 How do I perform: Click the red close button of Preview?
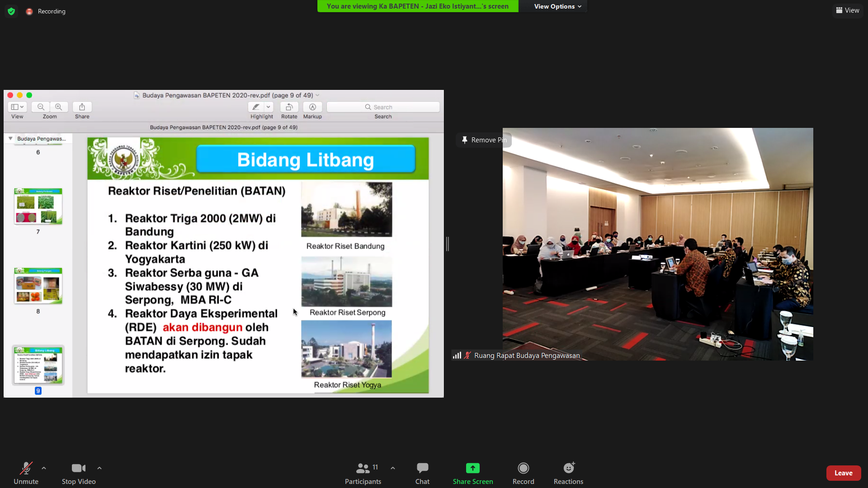pyautogui.click(x=10, y=95)
